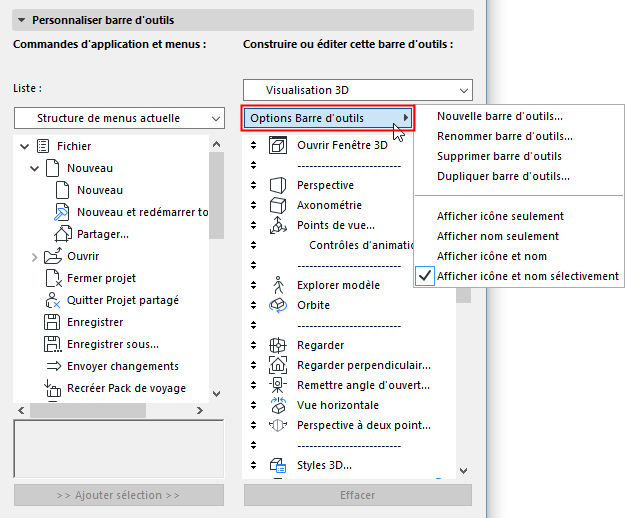This screenshot has width=625, height=518.
Task: Choose Dupliquer barre d'outils menu entry
Action: tap(503, 176)
